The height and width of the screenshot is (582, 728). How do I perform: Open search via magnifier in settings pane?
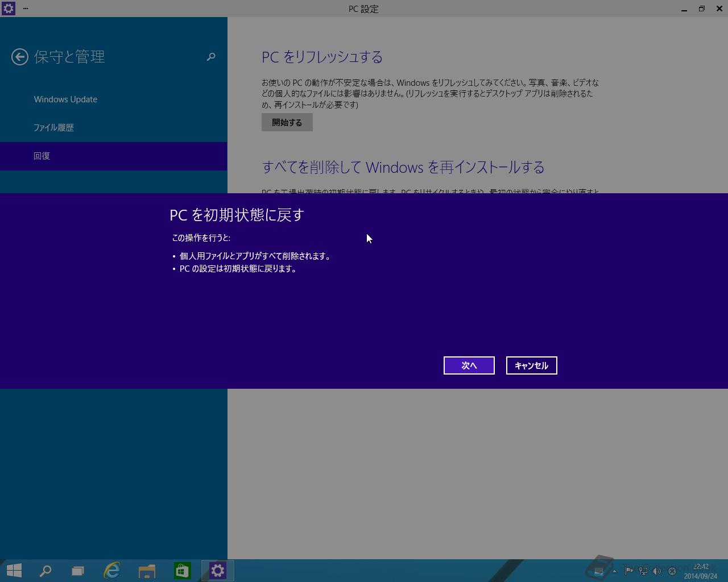[x=211, y=57]
